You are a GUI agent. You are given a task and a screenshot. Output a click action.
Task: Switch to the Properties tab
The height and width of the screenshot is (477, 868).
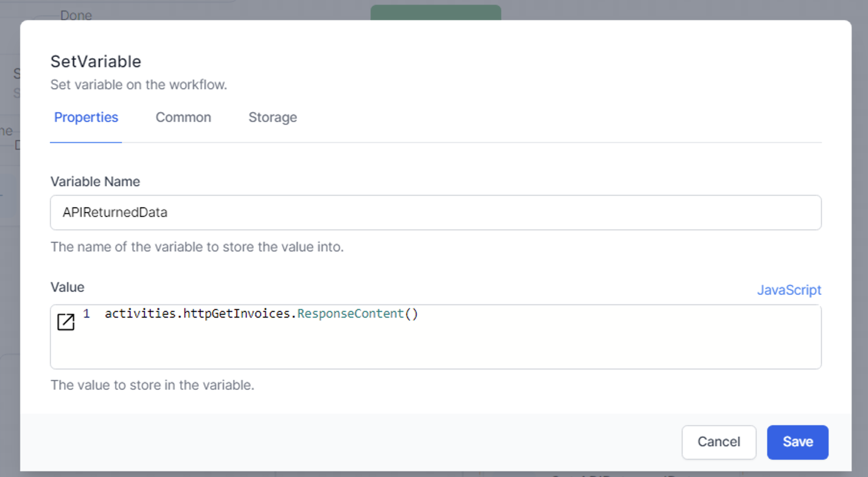[x=86, y=118]
